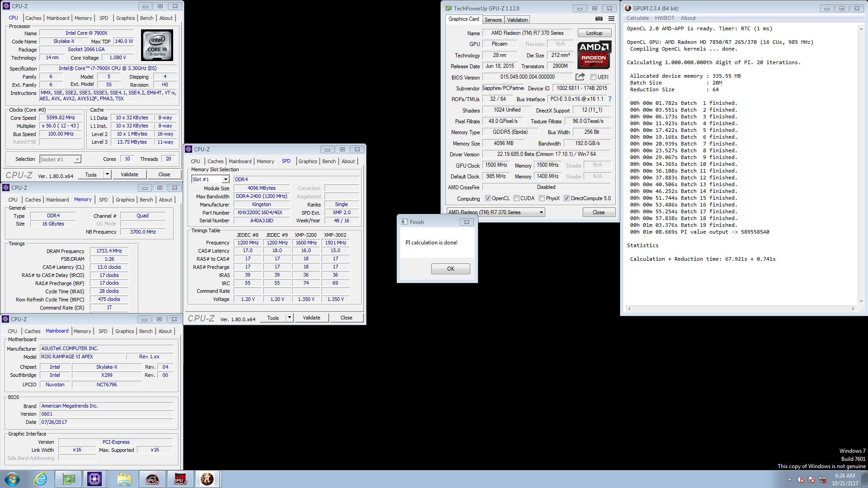Open the Windows Start orb
868x488 pixels.
[x=12, y=479]
